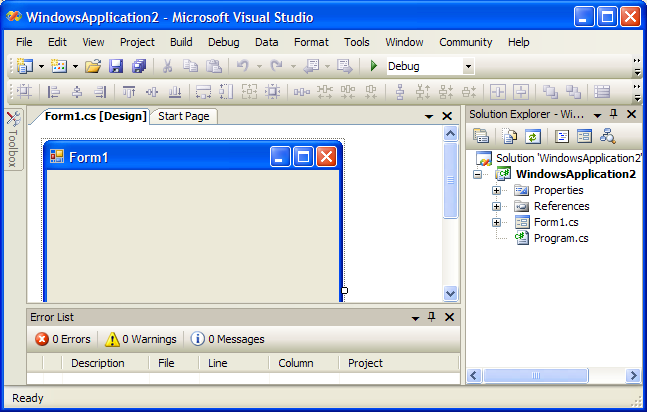647x412 pixels.
Task: Toggle the 0 Errors filter
Action: 63,339
